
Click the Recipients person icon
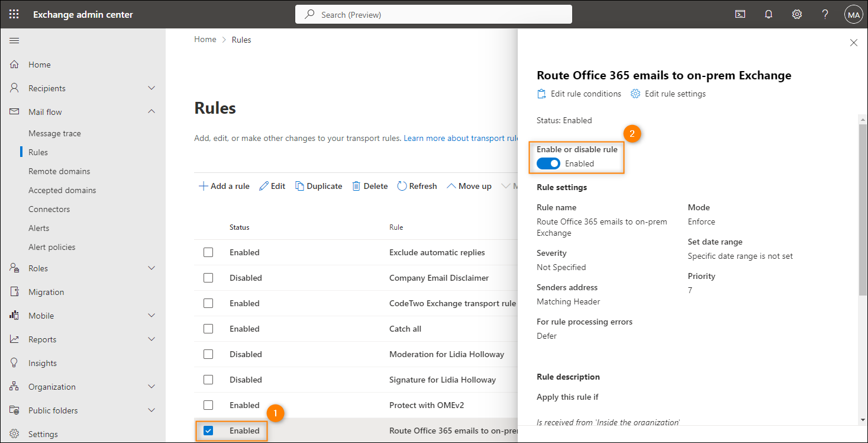[x=15, y=88]
